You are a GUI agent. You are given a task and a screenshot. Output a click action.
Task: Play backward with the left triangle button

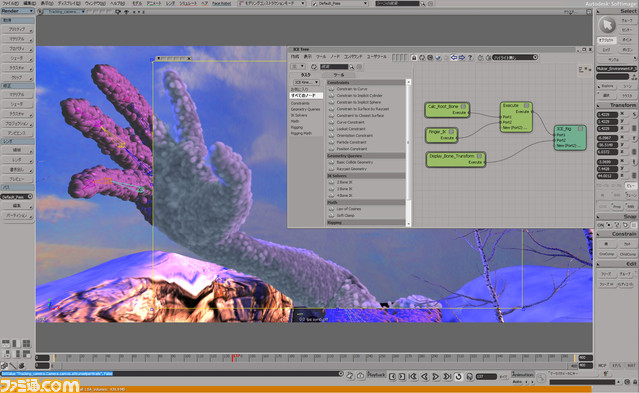[424, 376]
